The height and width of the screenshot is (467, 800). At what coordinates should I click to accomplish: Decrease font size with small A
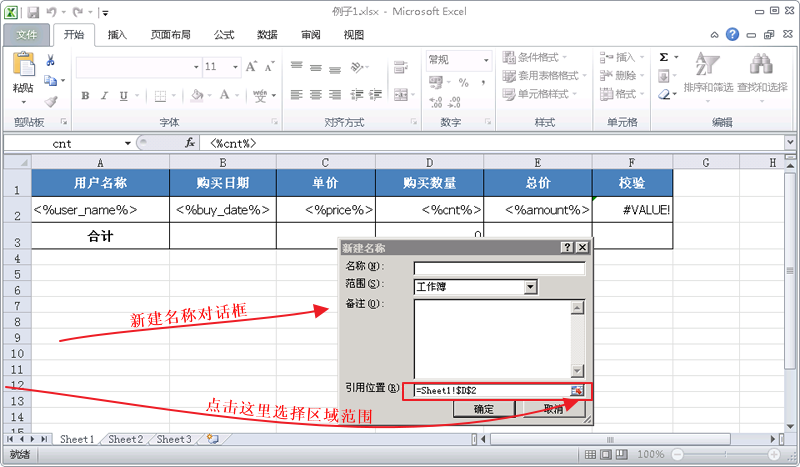269,67
